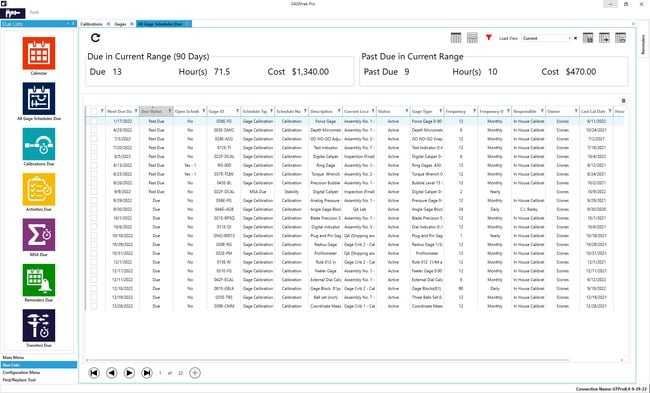650x393 pixels.
Task: Click the small icon above the grid's right edge
Action: pyautogui.click(x=623, y=101)
